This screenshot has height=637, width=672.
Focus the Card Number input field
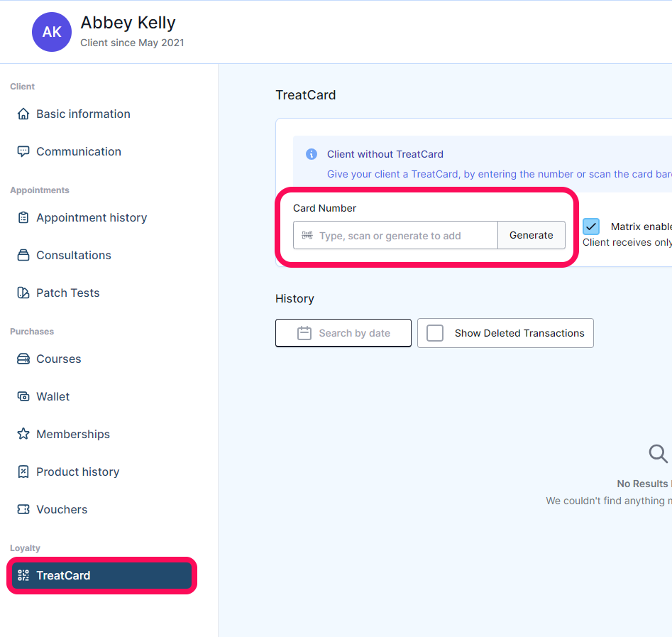point(395,235)
